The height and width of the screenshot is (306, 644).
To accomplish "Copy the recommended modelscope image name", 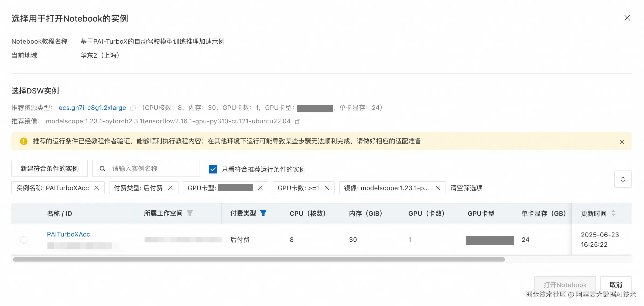I will click(x=297, y=121).
